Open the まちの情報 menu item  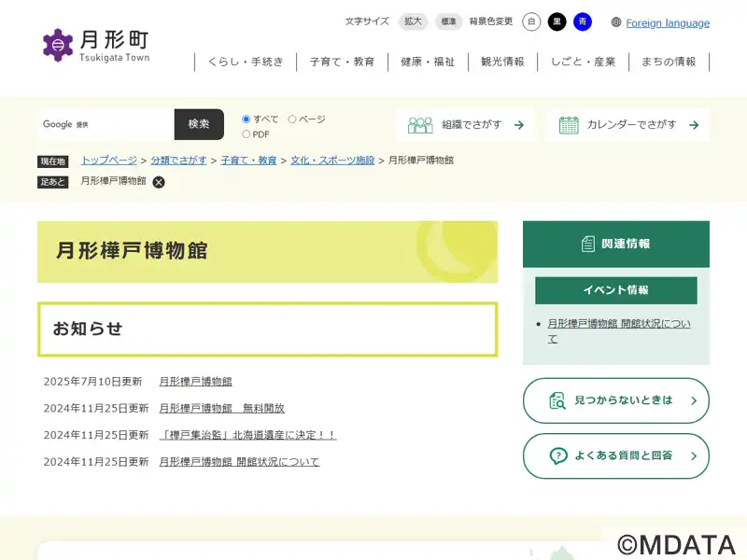point(669,62)
